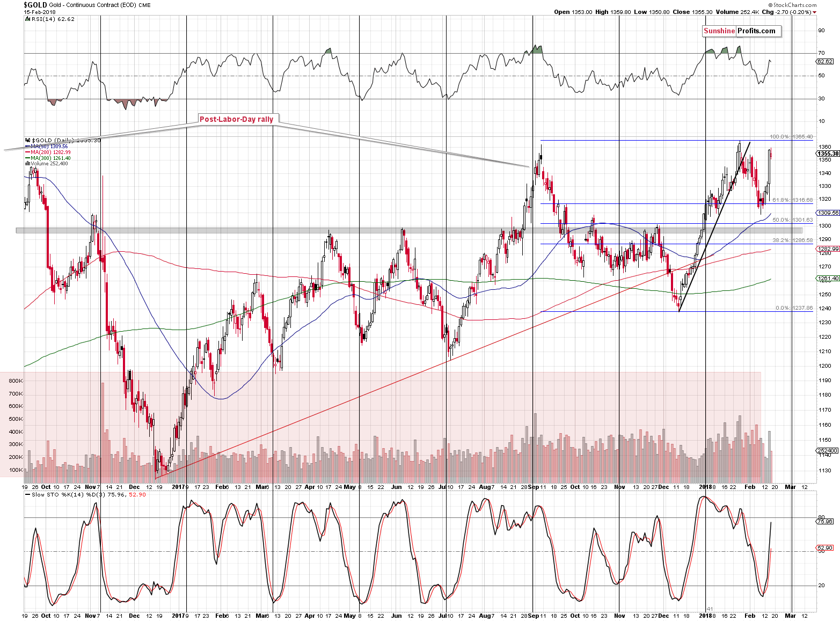Click the 52.90 stochastic axis tag
The height and width of the screenshot is (621, 840).
(x=824, y=548)
